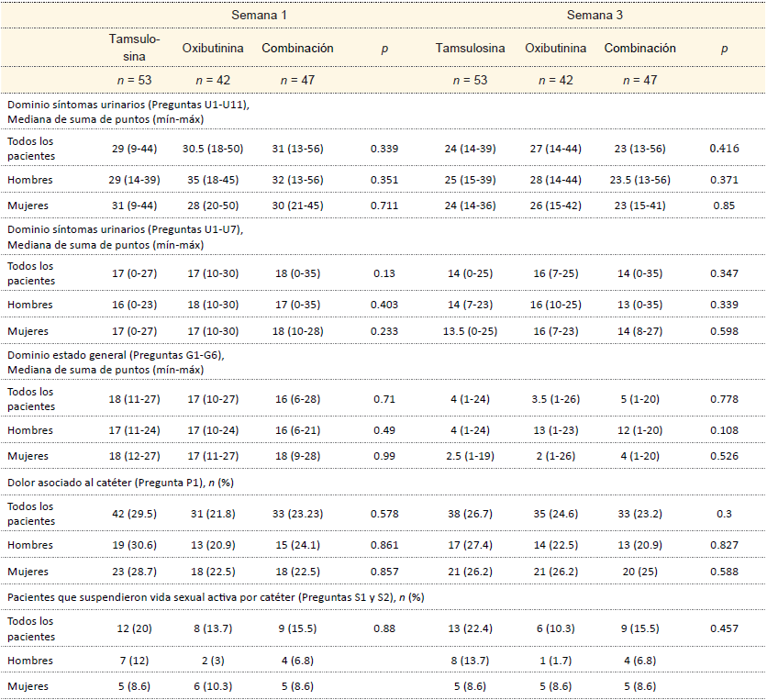This screenshot has height=700, width=767.
Task: Click the Semana 3 column group header
Action: tap(595, 16)
